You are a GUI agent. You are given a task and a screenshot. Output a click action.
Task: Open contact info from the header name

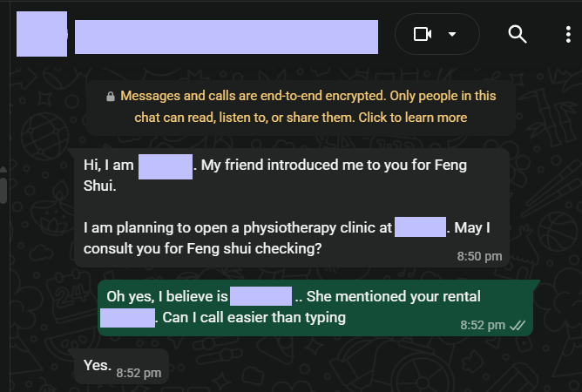click(x=226, y=36)
